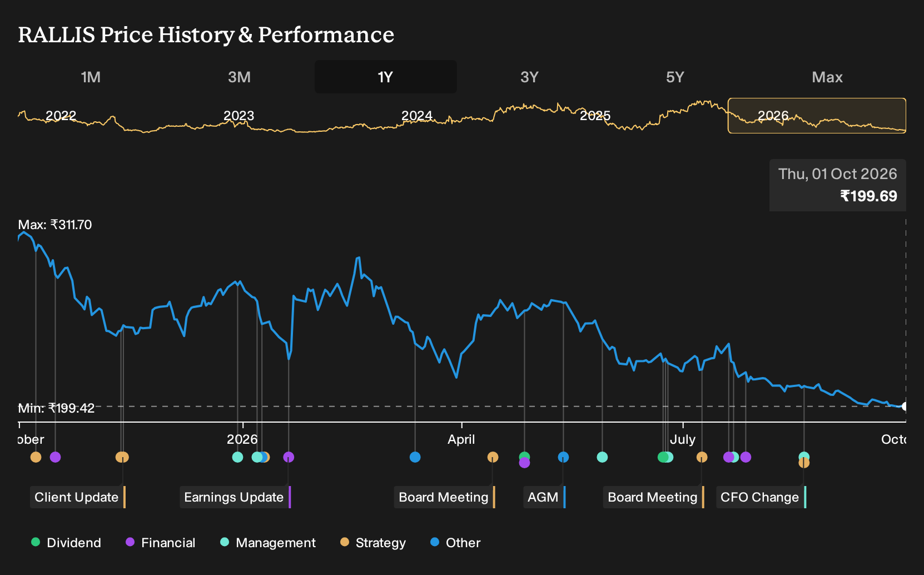924x575 pixels.
Task: Select last purple marker after July
Action: [x=746, y=457]
